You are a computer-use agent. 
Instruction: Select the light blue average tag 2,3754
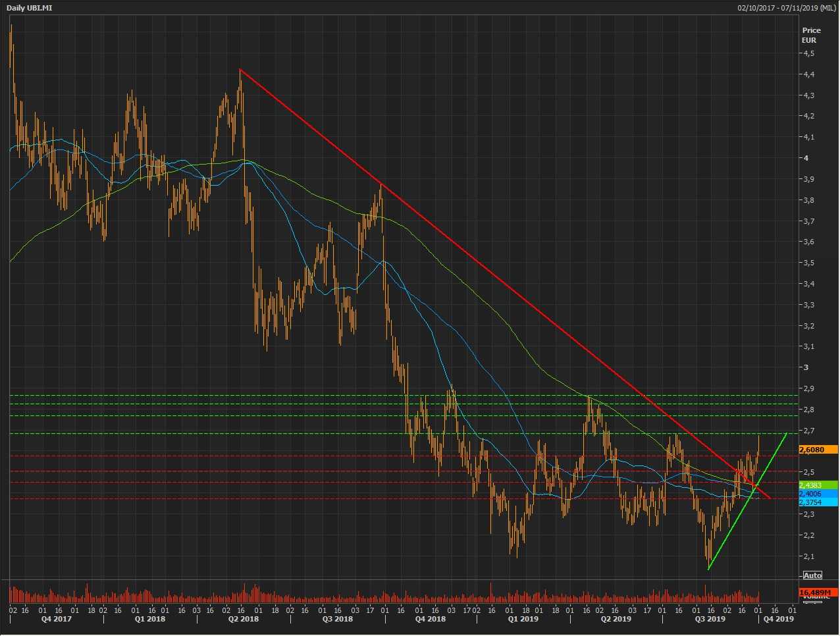click(818, 502)
